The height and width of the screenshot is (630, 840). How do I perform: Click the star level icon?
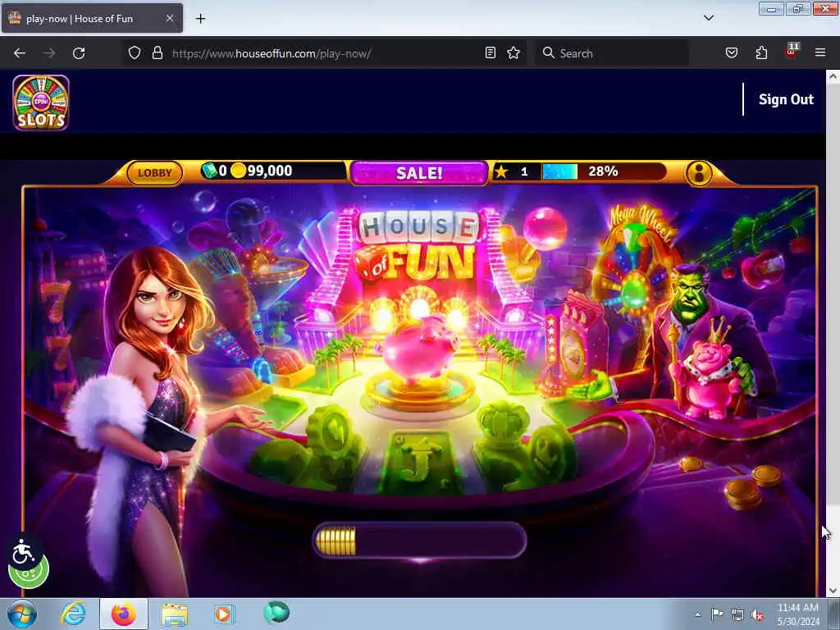tap(501, 171)
